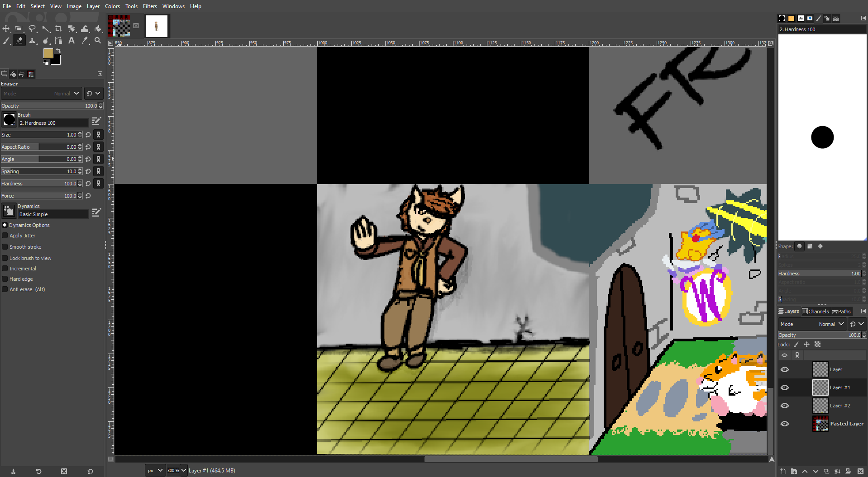Select the Free Select lasso tool
868x477 pixels.
click(32, 29)
